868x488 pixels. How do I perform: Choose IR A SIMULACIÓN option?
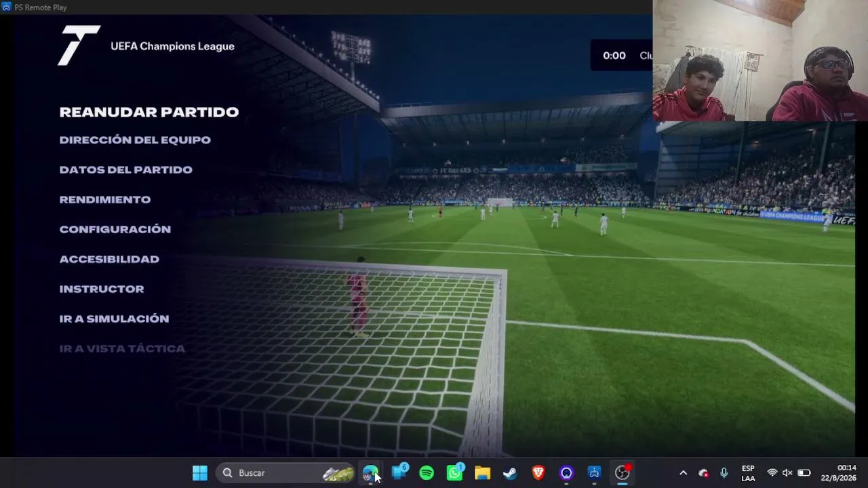(x=114, y=319)
